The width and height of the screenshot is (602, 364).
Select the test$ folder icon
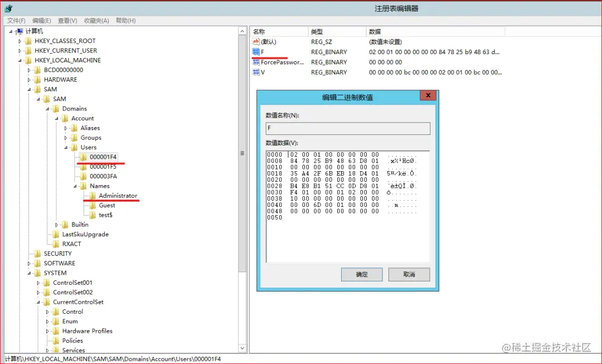pos(93,215)
